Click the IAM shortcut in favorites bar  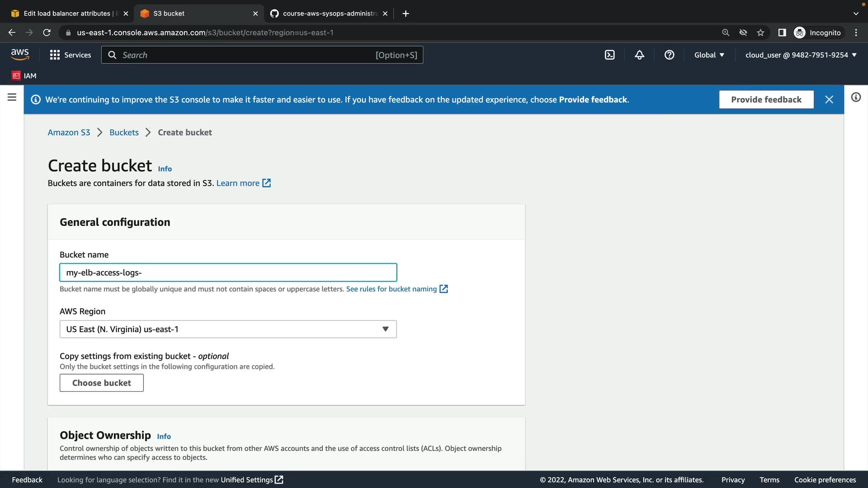(24, 75)
